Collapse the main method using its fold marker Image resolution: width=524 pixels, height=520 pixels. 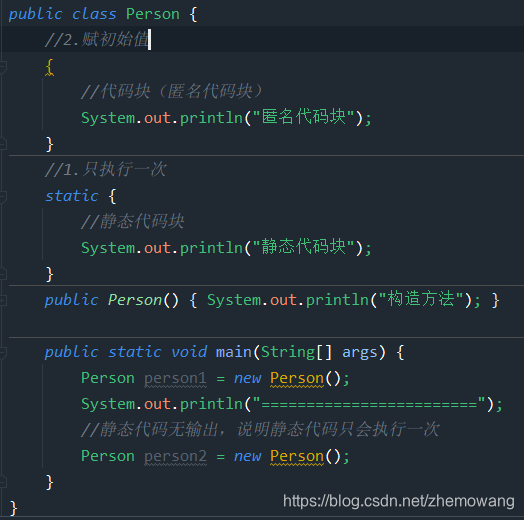(3, 352)
